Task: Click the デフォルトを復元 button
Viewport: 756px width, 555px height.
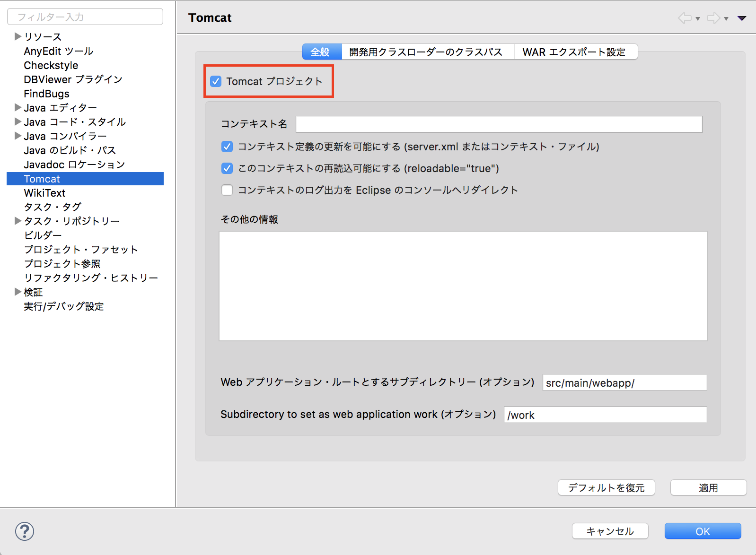Action: (x=606, y=487)
